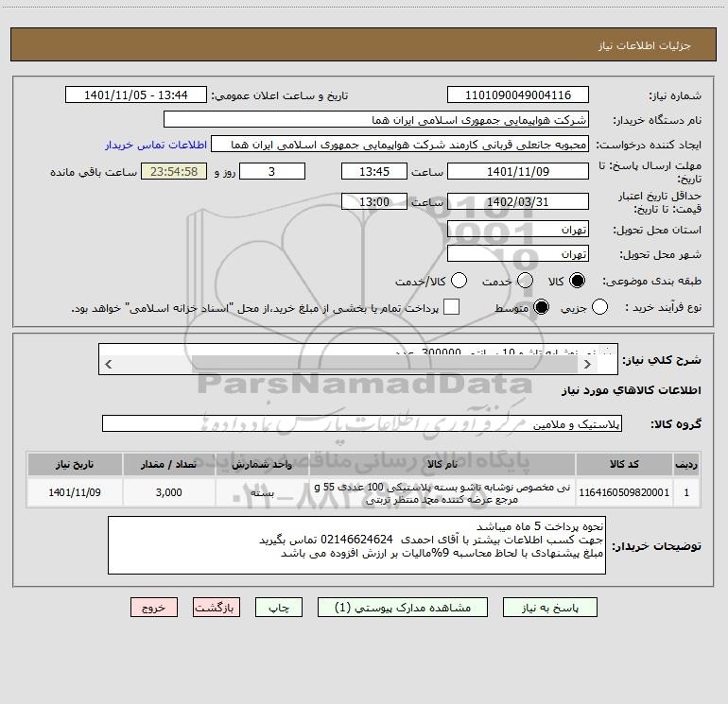This screenshot has width=728, height=704.
Task: Click the unit cell بسته
Action: [x=262, y=492]
